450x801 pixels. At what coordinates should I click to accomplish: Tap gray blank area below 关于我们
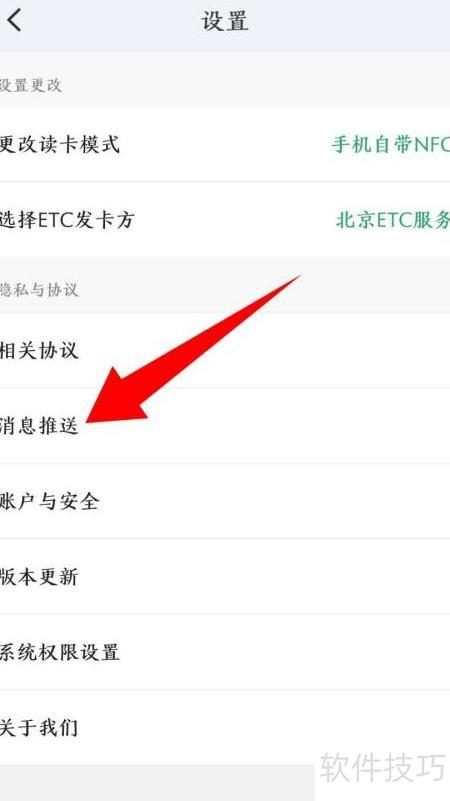(153, 783)
